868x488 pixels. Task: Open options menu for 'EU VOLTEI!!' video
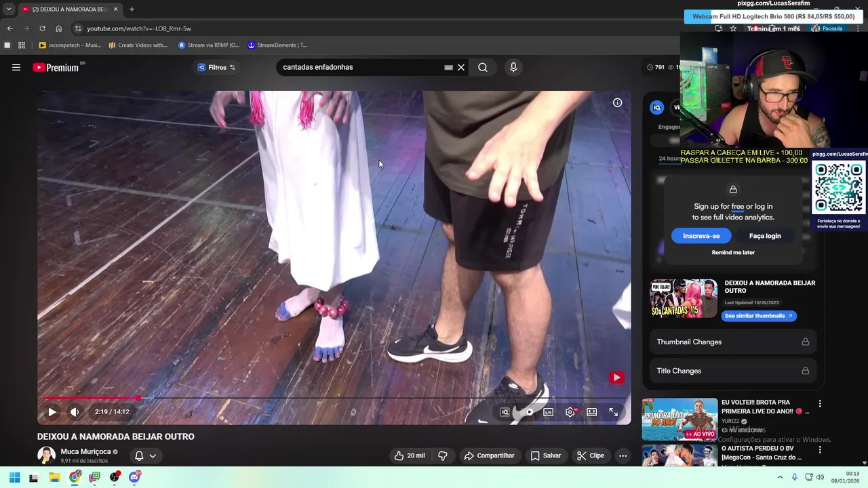pos(820,404)
